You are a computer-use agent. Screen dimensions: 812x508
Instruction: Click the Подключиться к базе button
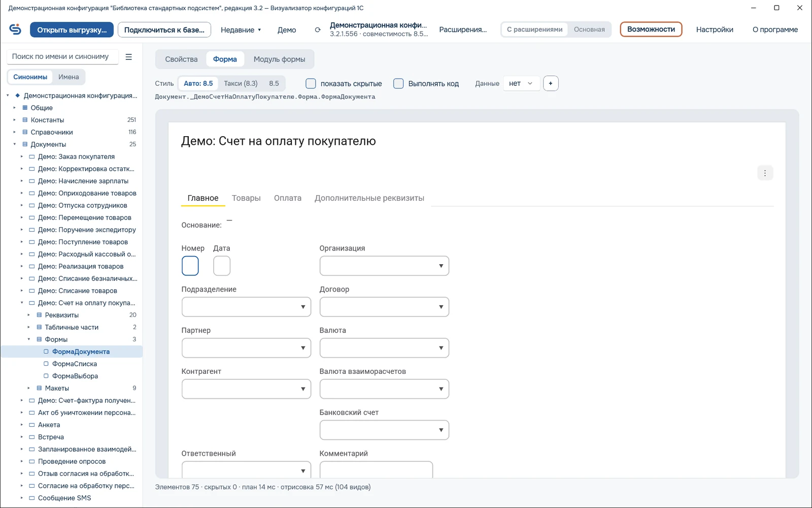[x=164, y=30]
